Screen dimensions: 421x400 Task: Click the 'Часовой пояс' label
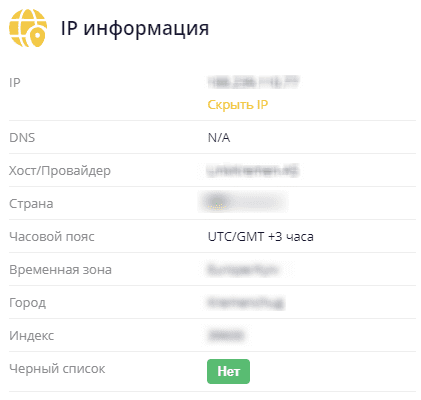tap(52, 237)
